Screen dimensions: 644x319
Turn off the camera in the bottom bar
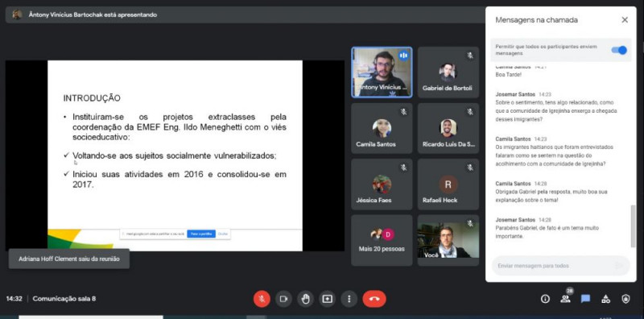[283, 299]
